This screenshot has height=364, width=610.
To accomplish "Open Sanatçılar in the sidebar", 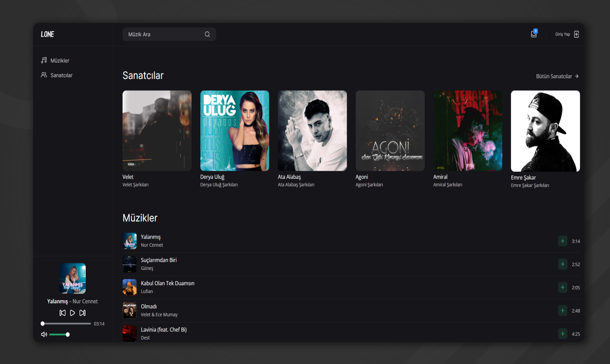I will tap(61, 75).
